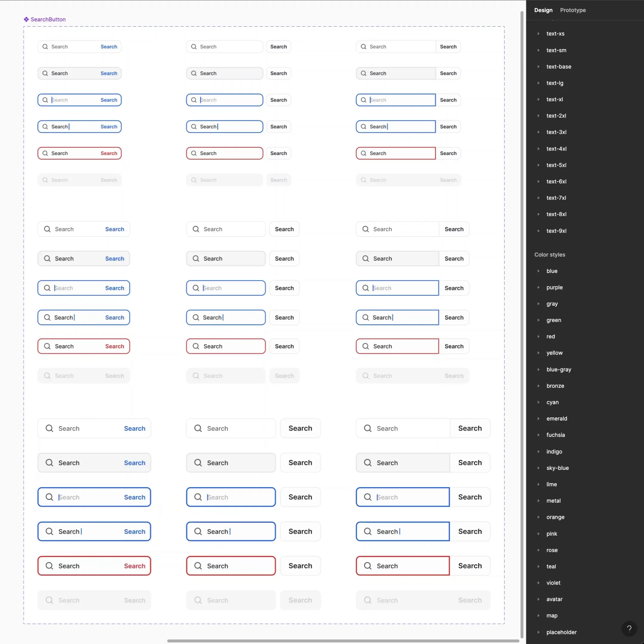
Task: Click the canvas horizontal scrollbar
Action: (x=343, y=641)
